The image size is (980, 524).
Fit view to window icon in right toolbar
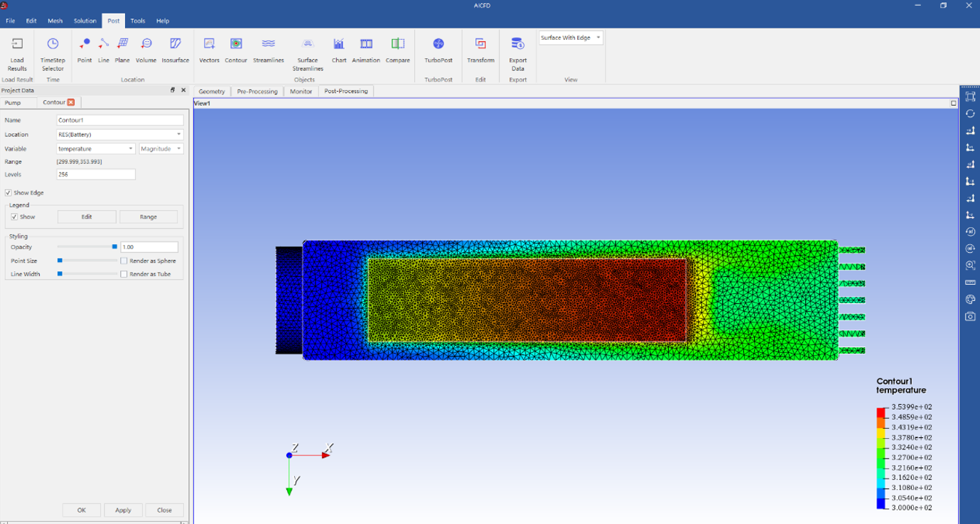(x=970, y=97)
